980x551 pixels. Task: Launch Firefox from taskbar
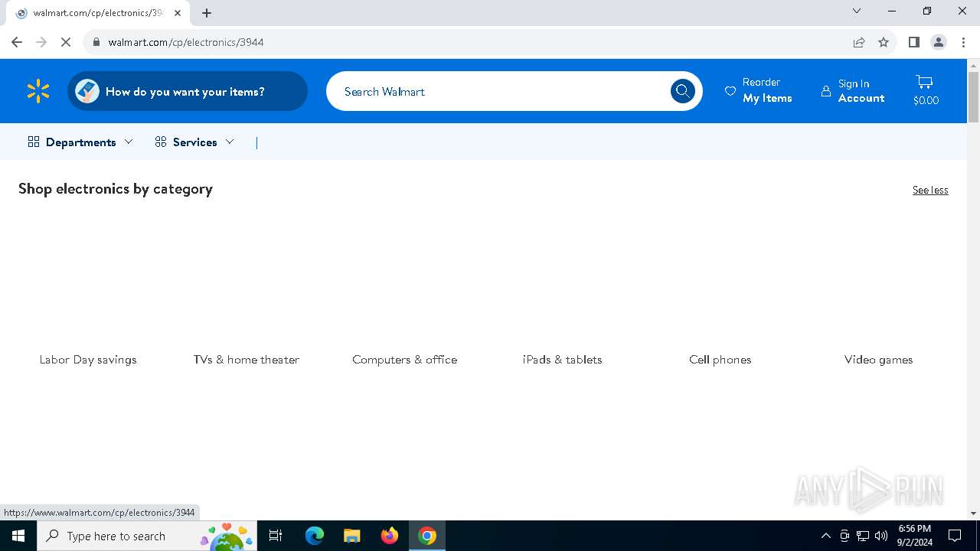pyautogui.click(x=390, y=536)
